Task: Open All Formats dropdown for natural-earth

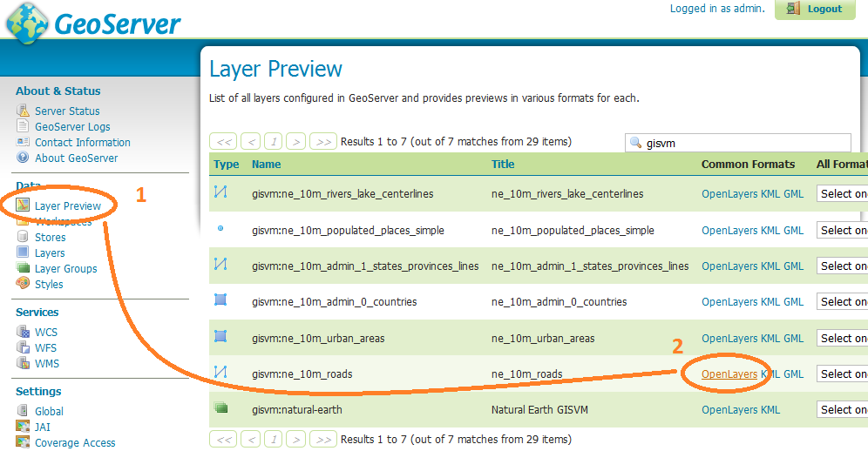Action: click(x=842, y=409)
